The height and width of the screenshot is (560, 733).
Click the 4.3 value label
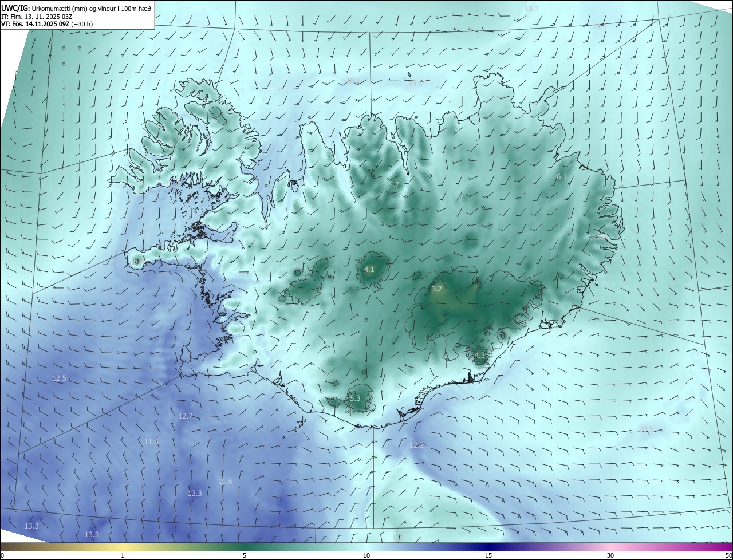coord(480,355)
